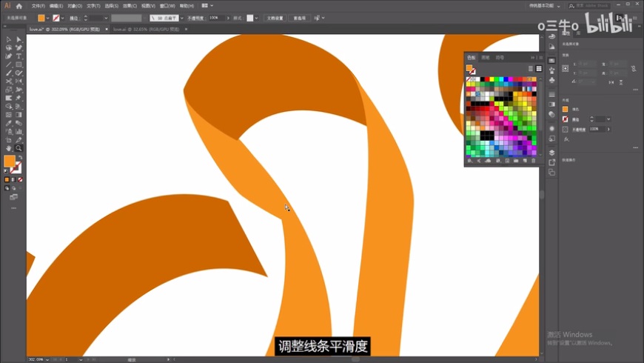The width and height of the screenshot is (644, 363).
Task: Select the Paintbrush tool
Action: (x=9, y=73)
